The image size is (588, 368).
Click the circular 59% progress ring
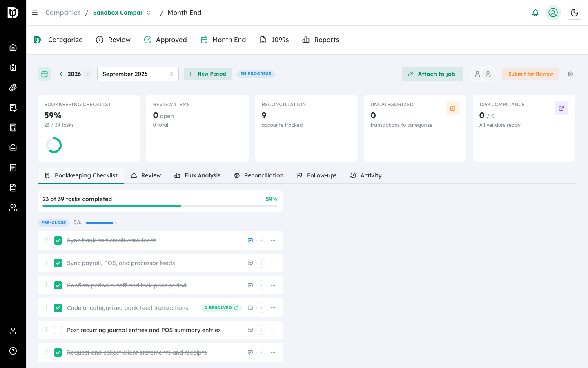click(54, 145)
